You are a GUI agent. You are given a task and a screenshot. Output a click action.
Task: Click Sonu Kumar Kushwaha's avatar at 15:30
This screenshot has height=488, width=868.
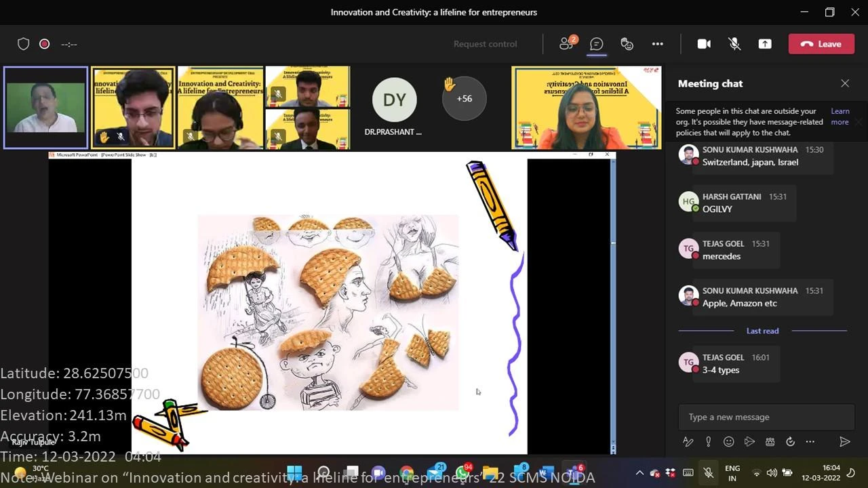(688, 155)
